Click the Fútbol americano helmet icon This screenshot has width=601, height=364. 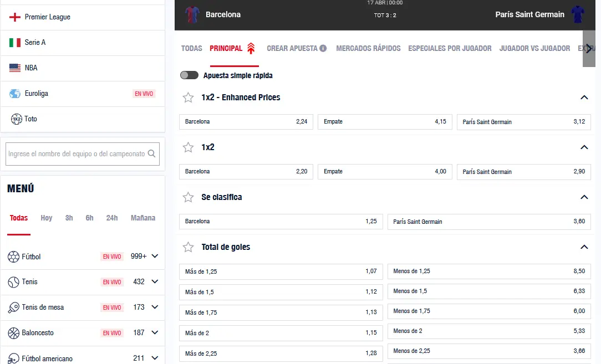13,358
